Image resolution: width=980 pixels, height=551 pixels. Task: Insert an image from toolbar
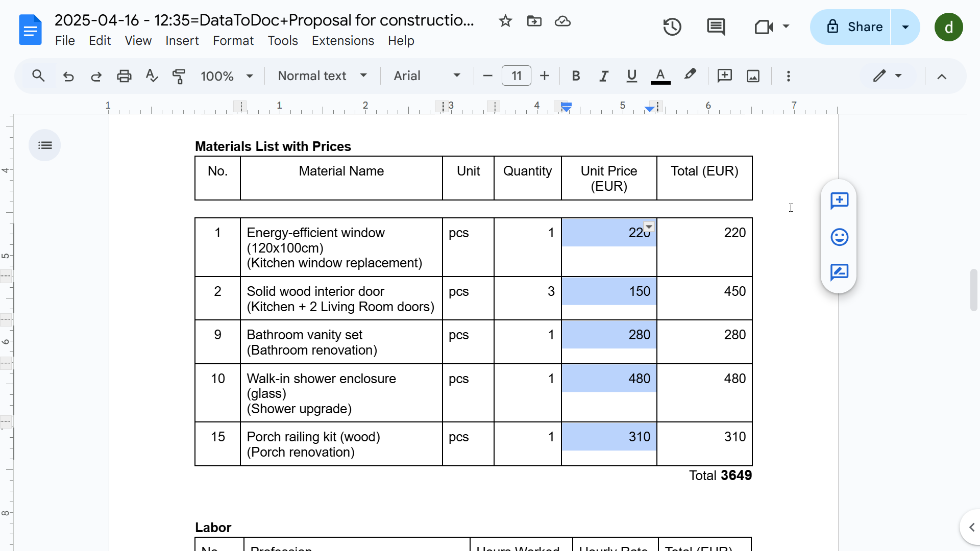click(753, 76)
